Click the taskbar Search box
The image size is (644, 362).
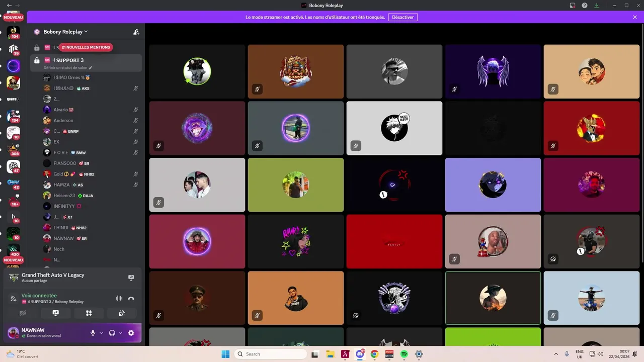click(271, 354)
